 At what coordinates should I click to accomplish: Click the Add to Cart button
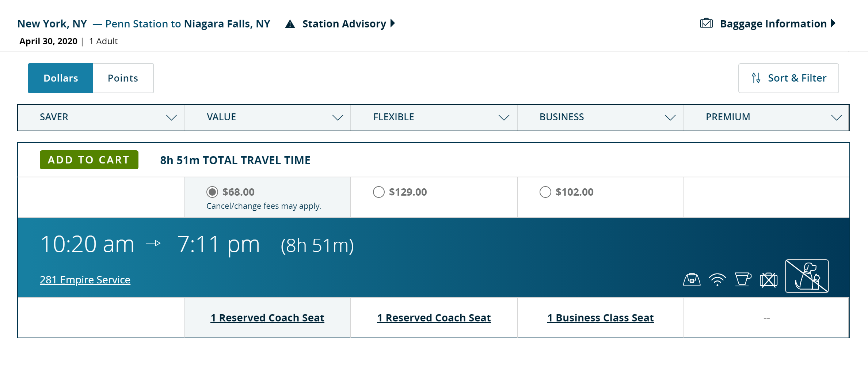[x=89, y=160]
